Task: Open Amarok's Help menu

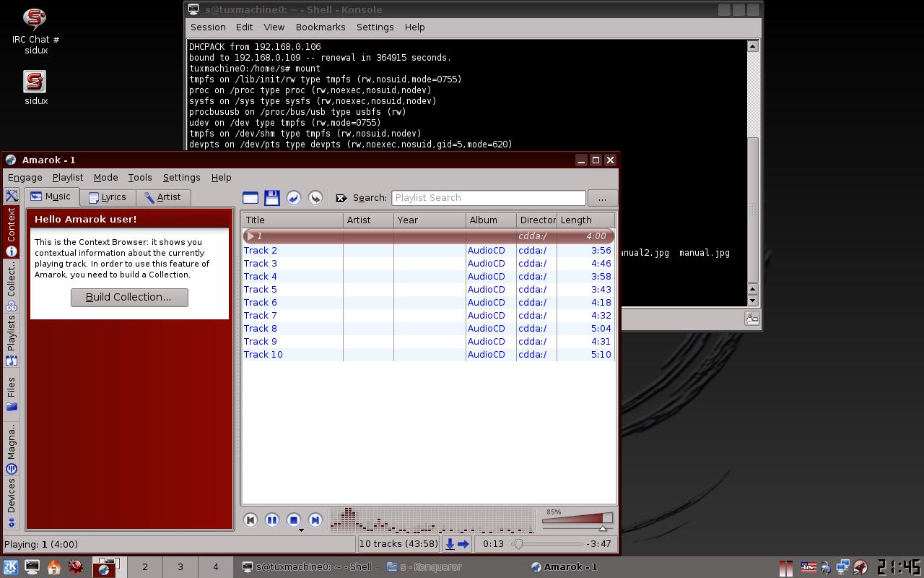Action: tap(222, 178)
